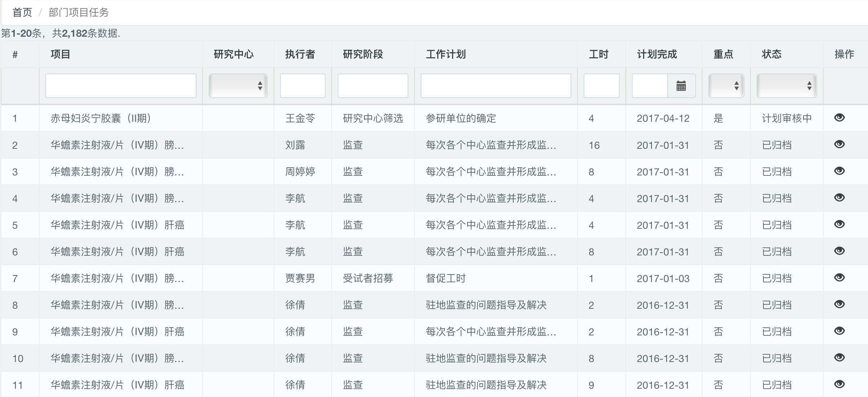Image resolution: width=868 pixels, height=397 pixels.
Task: Focus the 执行者 filter input
Action: 303,86
